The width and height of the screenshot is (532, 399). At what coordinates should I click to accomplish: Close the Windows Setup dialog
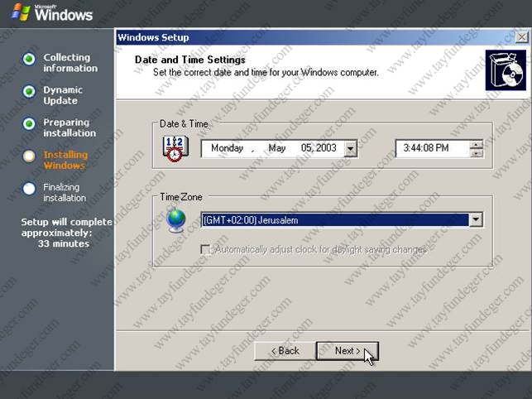tap(521, 37)
